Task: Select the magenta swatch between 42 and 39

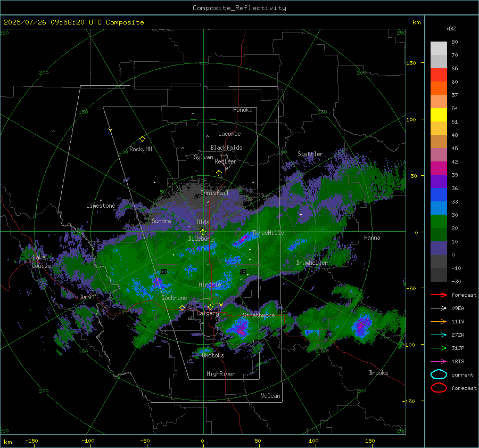Action: click(439, 168)
